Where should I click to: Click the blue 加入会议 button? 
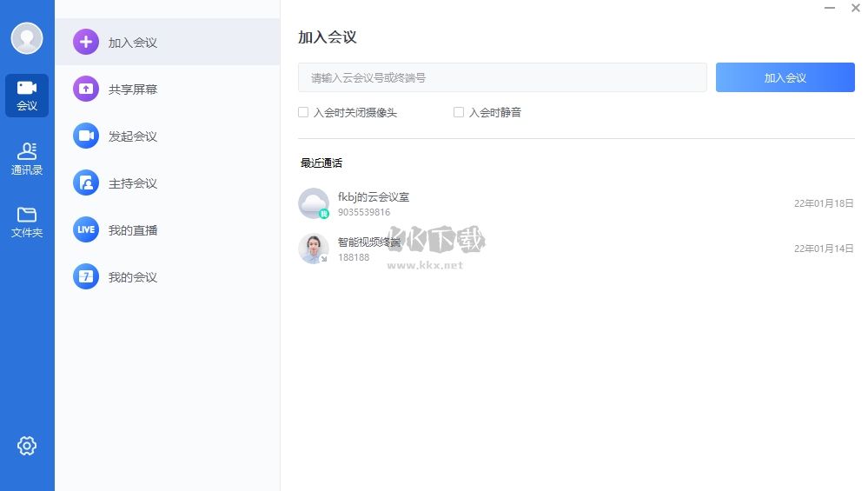pos(785,77)
